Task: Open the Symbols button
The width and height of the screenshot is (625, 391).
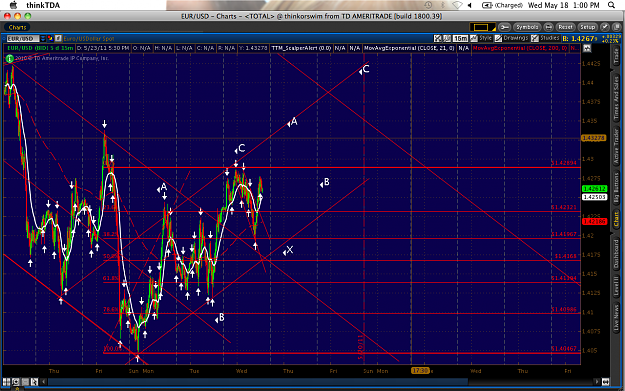Action: tap(527, 27)
